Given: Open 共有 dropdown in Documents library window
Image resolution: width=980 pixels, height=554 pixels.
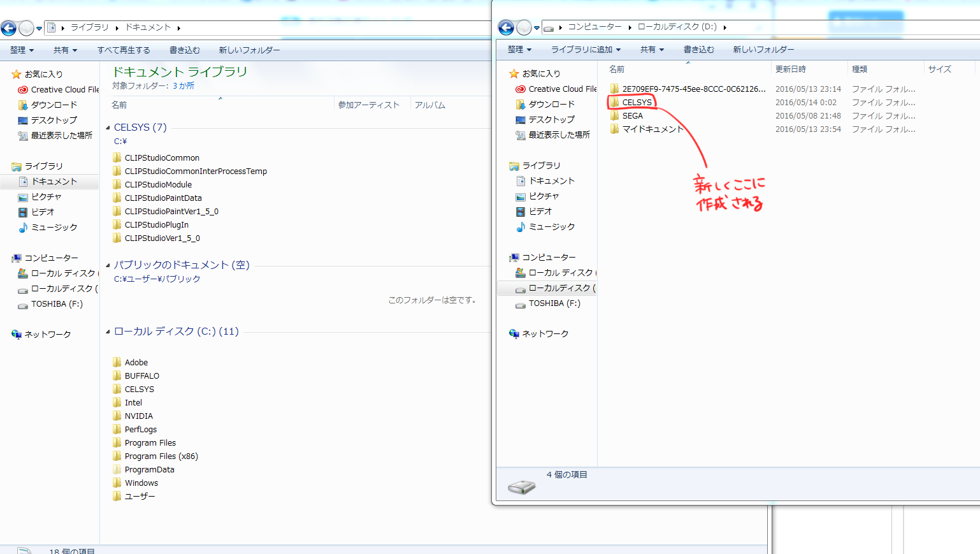Looking at the screenshot, I should pyautogui.click(x=66, y=50).
